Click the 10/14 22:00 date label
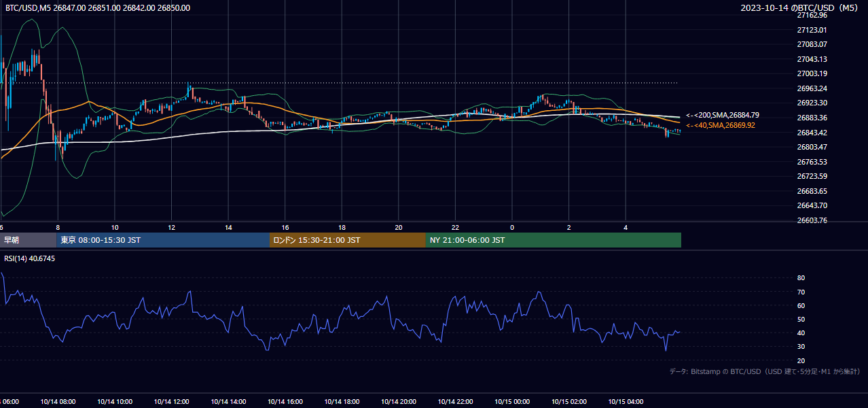 (x=455, y=402)
